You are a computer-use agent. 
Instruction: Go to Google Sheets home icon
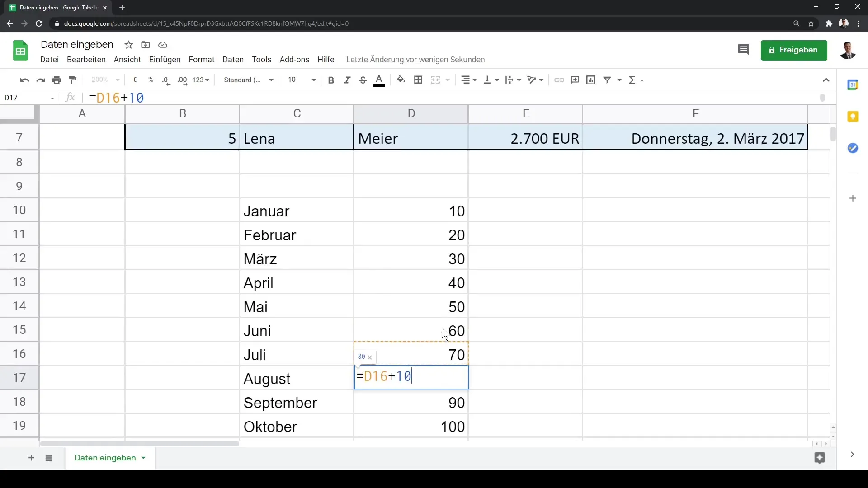(x=20, y=51)
